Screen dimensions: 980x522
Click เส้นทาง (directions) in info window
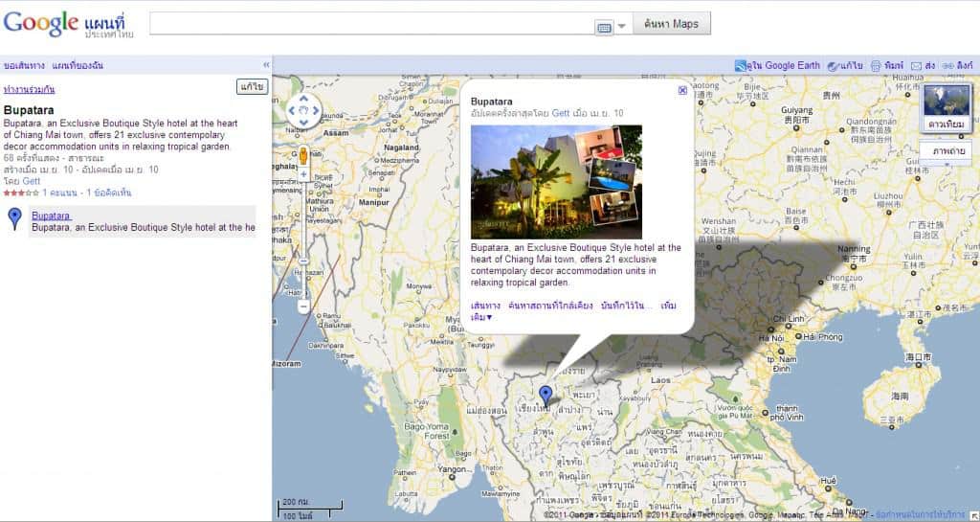pos(485,306)
